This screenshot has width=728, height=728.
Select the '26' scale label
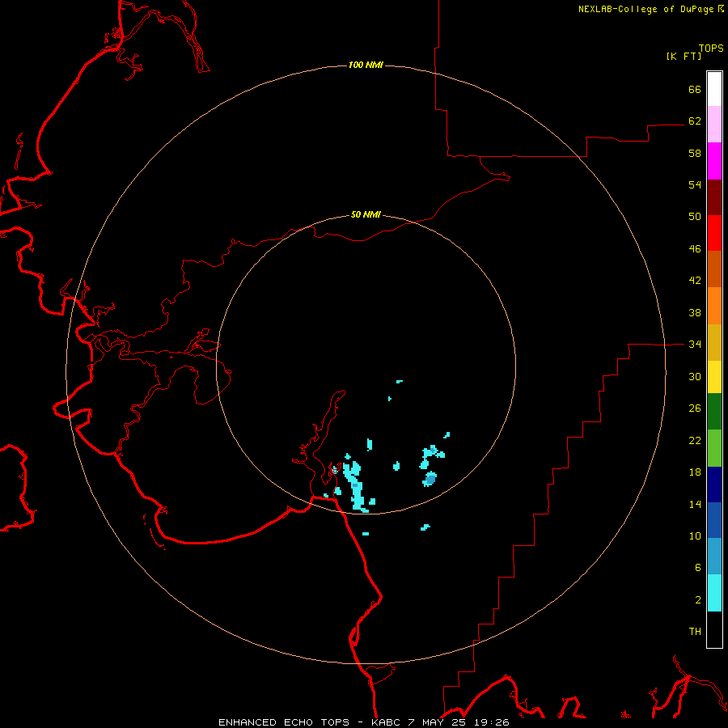pos(695,408)
